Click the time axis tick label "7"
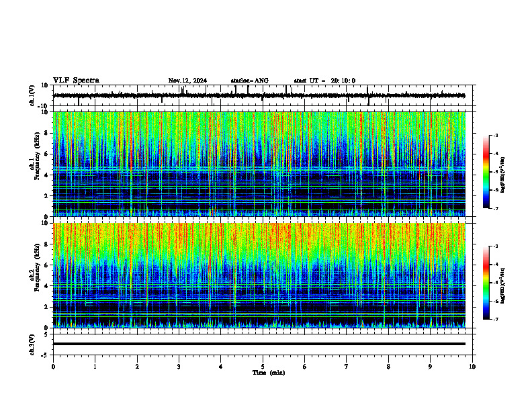This screenshot has height=411, width=532. tap(347, 367)
